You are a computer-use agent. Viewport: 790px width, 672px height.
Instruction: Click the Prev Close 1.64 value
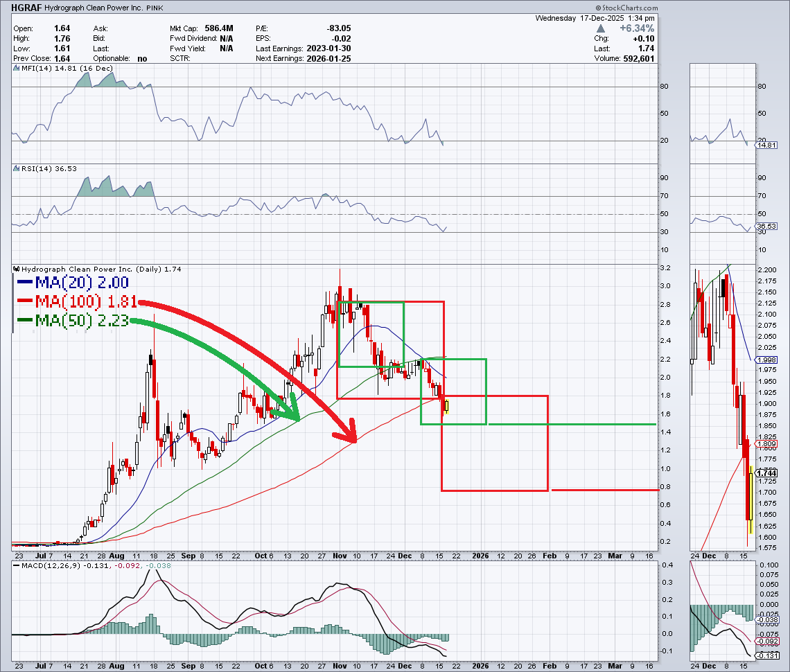62,58
